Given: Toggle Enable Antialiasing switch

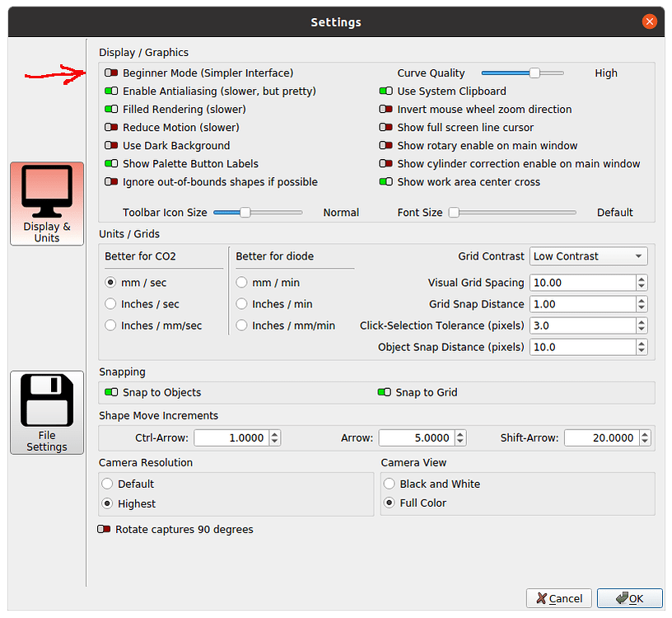Looking at the screenshot, I should pyautogui.click(x=111, y=91).
